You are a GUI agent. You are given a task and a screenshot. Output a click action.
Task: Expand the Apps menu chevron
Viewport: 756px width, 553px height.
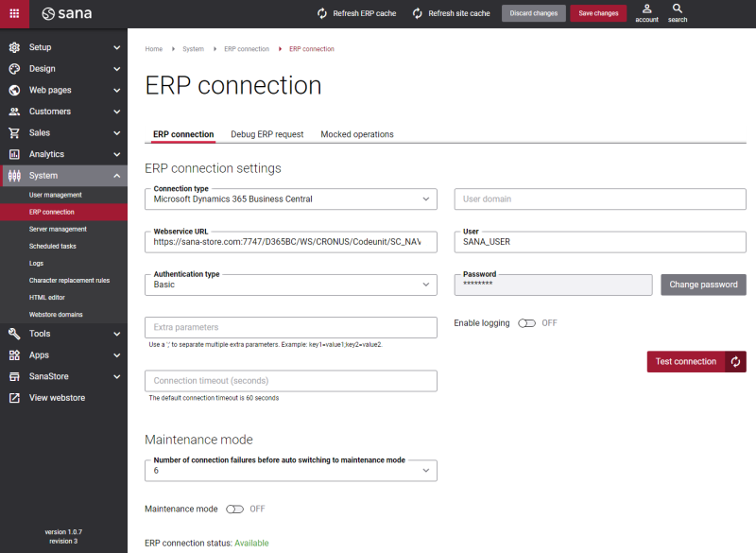point(116,355)
